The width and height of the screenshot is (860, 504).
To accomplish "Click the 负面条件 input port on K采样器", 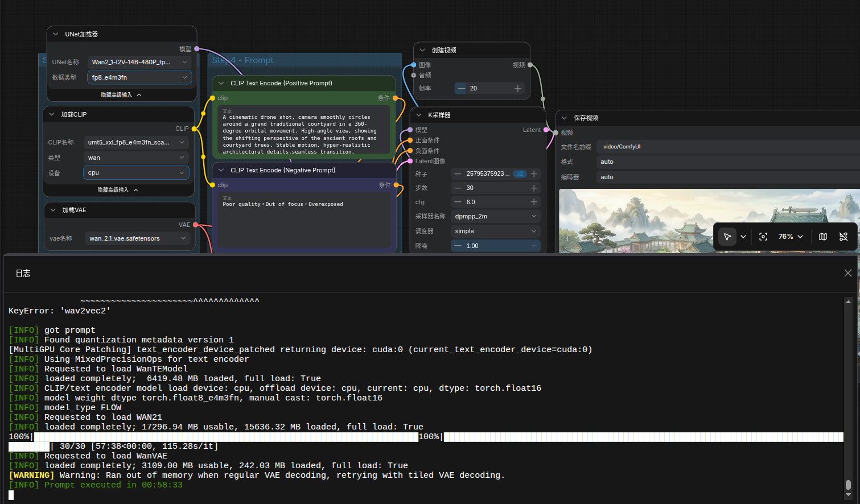I will (x=410, y=151).
